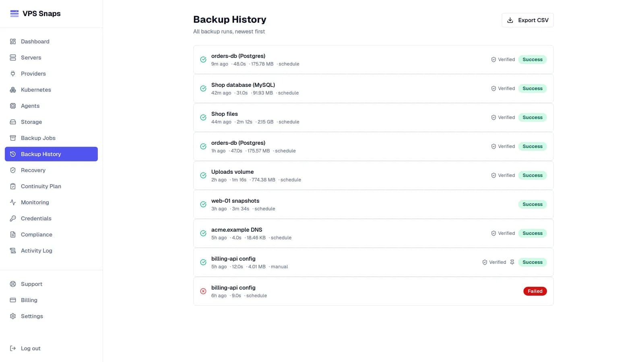Click the Servers icon in sidebar

(x=13, y=58)
